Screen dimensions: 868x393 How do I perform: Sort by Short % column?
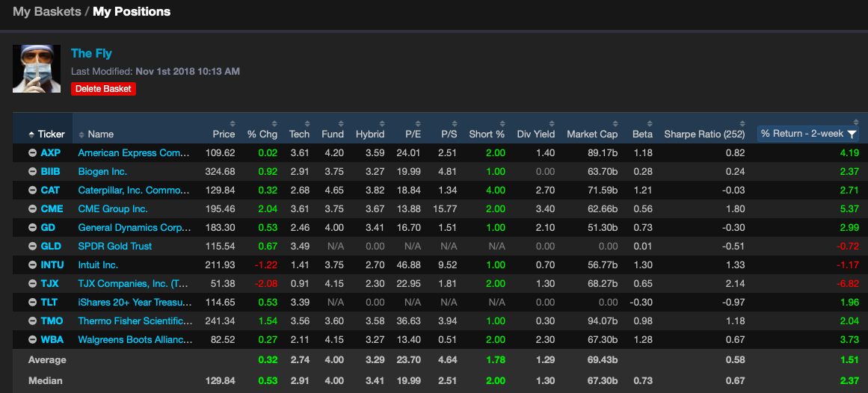[x=487, y=134]
